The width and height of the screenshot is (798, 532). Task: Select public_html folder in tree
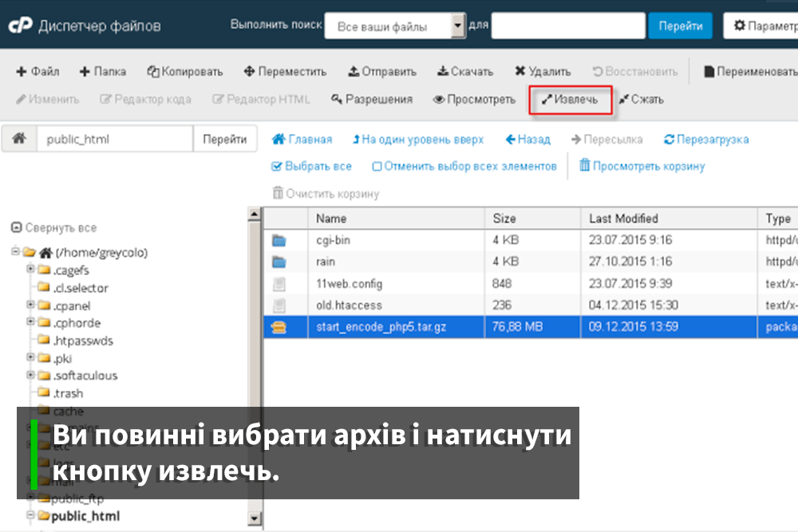pyautogui.click(x=85, y=516)
